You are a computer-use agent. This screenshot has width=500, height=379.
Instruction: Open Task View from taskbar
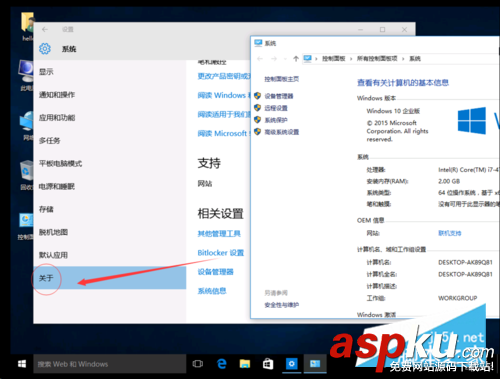(198, 364)
